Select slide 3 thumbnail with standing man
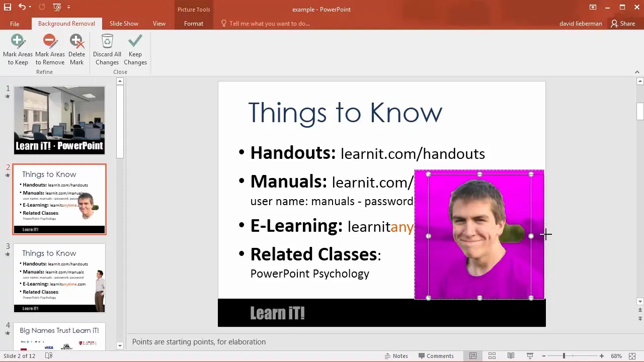The image size is (644, 362). (x=59, y=278)
